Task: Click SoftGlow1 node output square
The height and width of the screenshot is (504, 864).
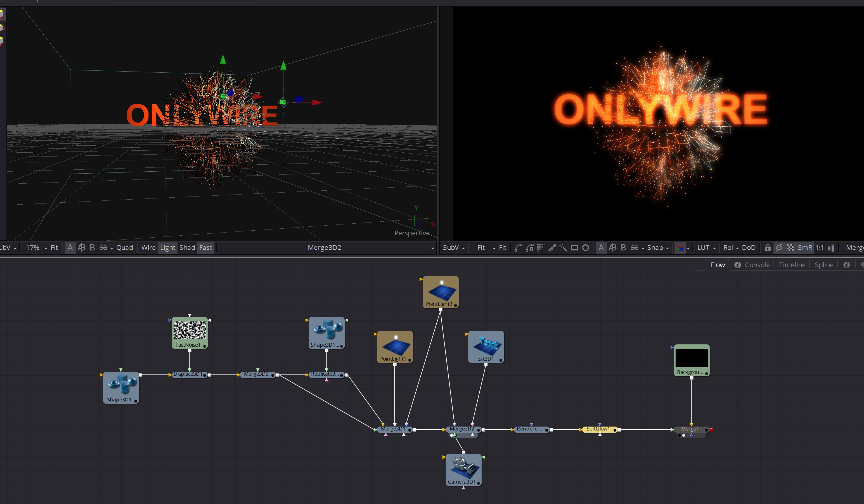Action: [x=619, y=430]
